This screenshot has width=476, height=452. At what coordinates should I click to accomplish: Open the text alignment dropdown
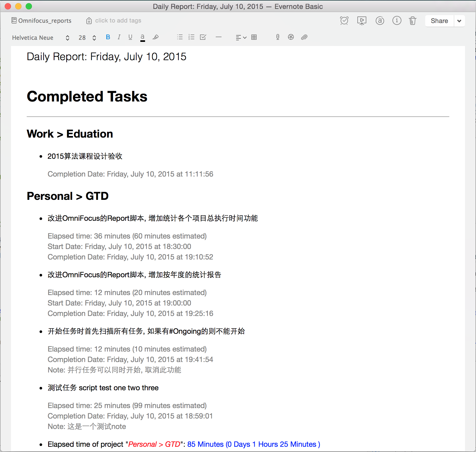point(241,38)
